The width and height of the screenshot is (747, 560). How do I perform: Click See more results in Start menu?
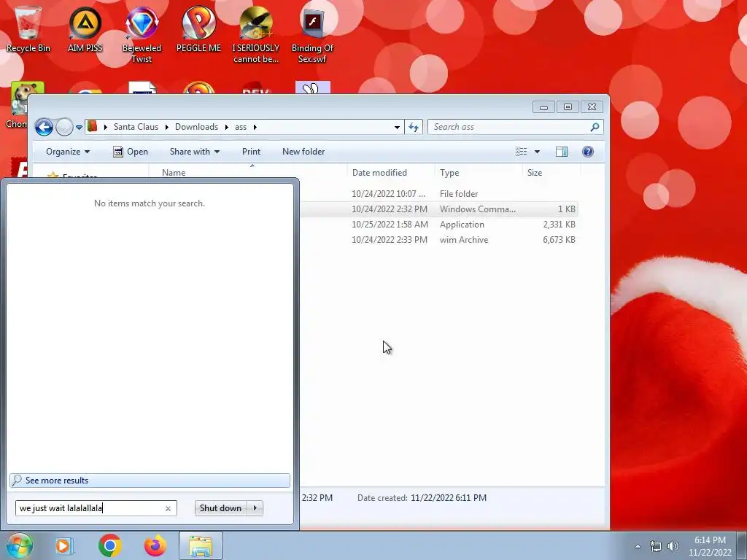150,480
